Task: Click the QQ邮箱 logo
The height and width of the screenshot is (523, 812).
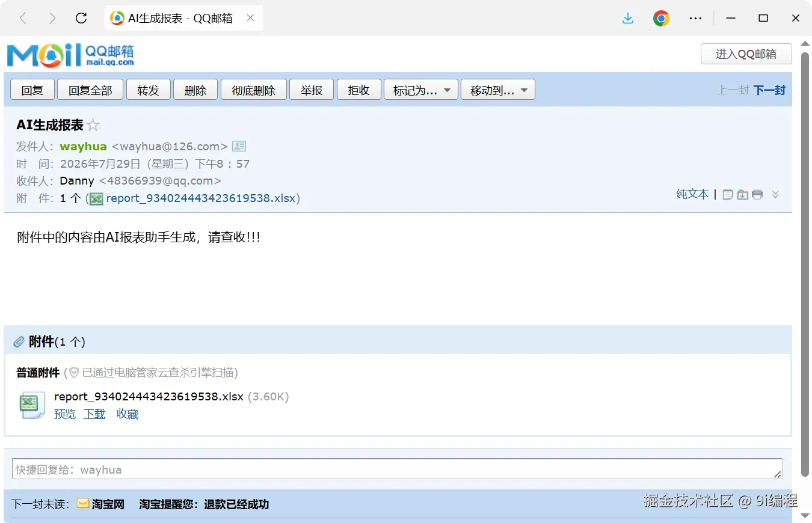Action: [70, 55]
